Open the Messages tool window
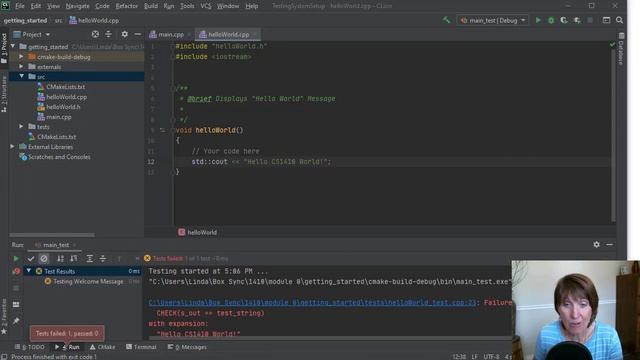The image size is (640, 360). tap(187, 347)
